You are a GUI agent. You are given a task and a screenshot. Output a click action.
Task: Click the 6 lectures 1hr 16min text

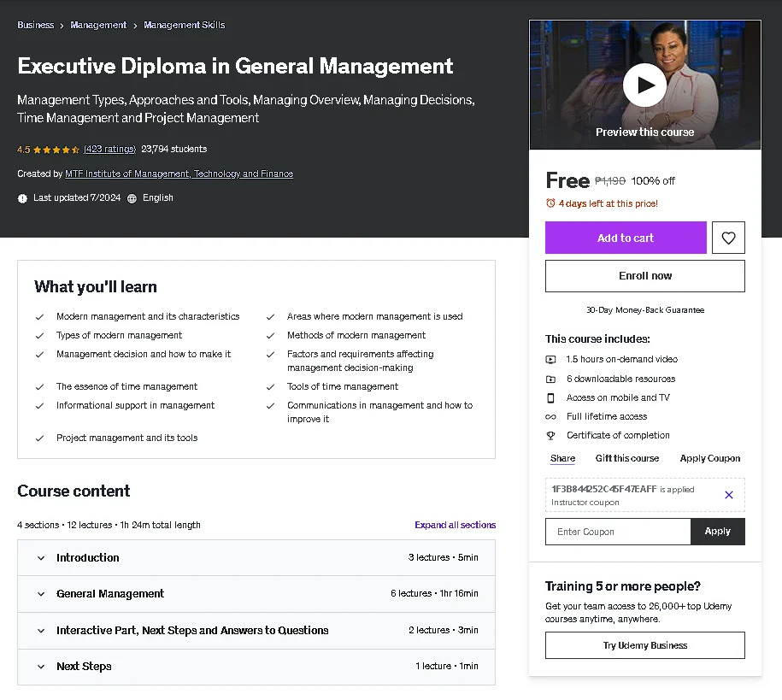click(434, 593)
